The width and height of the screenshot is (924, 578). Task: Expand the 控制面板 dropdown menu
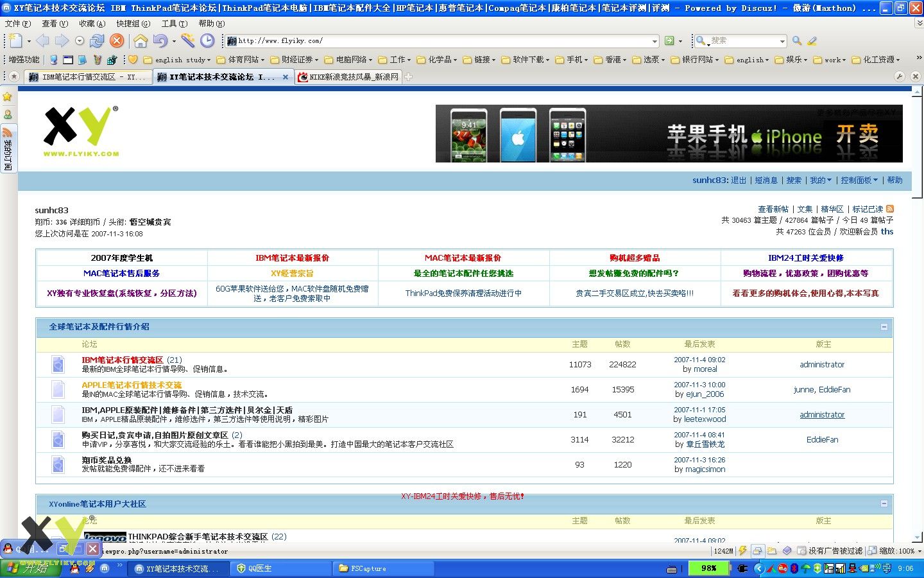tap(859, 180)
